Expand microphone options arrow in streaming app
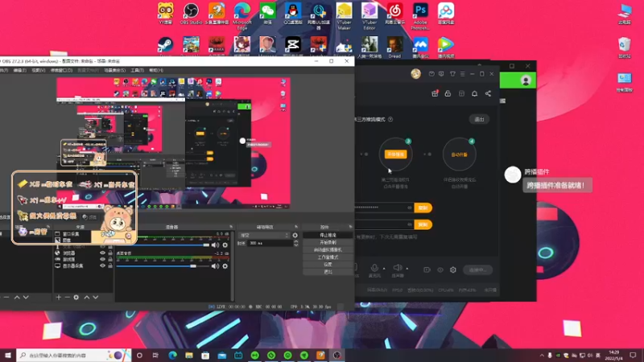 [x=384, y=269]
